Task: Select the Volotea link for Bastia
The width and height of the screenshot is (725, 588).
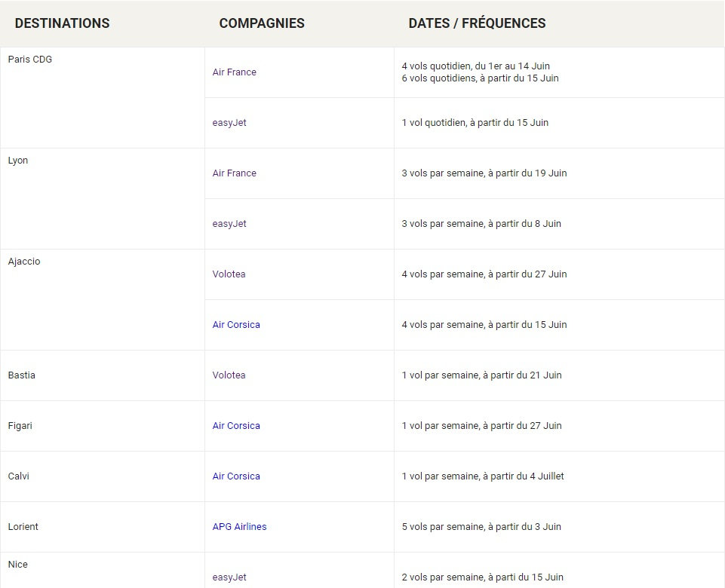Action: click(x=229, y=375)
